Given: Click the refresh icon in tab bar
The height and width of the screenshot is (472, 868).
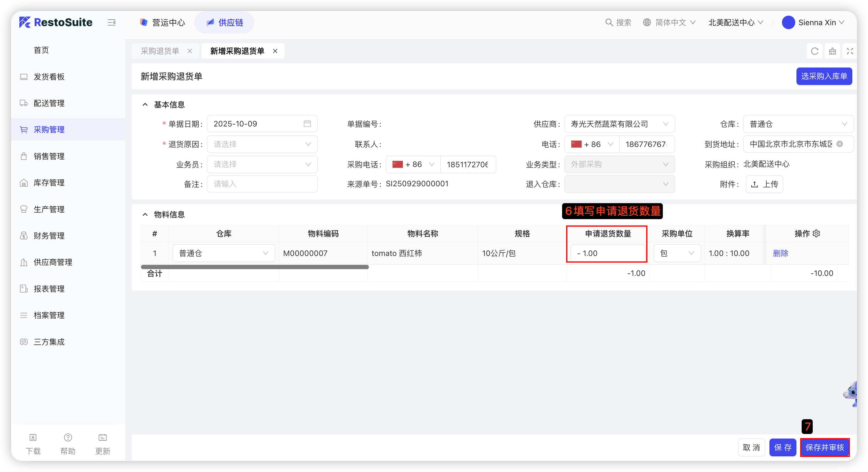Looking at the screenshot, I should pos(815,51).
